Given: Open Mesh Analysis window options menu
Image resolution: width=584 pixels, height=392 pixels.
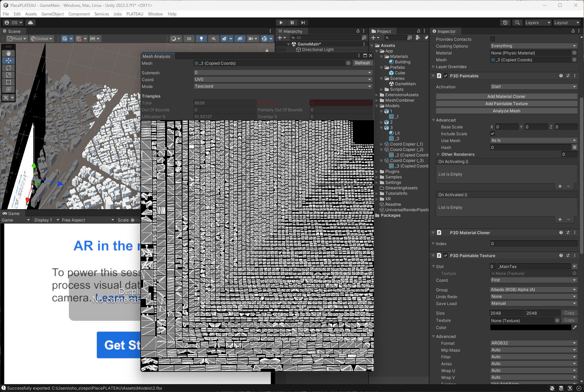Looking at the screenshot, I should click(x=359, y=55).
